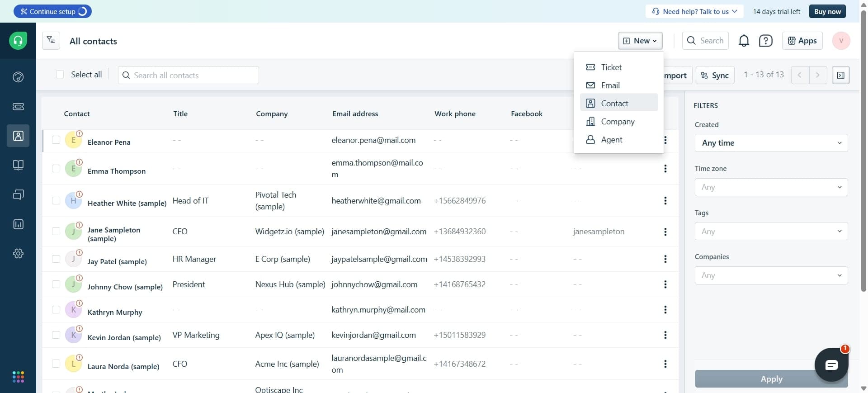Click the notifications bell icon
The width and height of the screenshot is (868, 393).
pos(744,41)
